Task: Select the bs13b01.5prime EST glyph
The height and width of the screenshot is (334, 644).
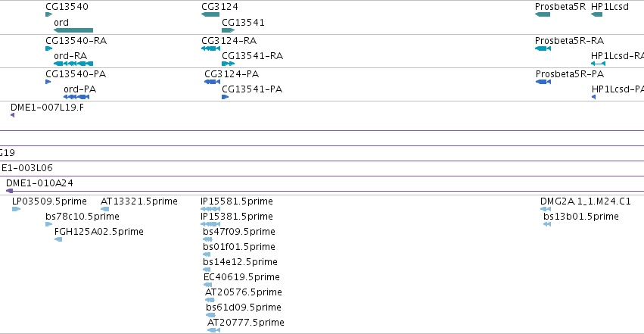Action: pos(547,224)
